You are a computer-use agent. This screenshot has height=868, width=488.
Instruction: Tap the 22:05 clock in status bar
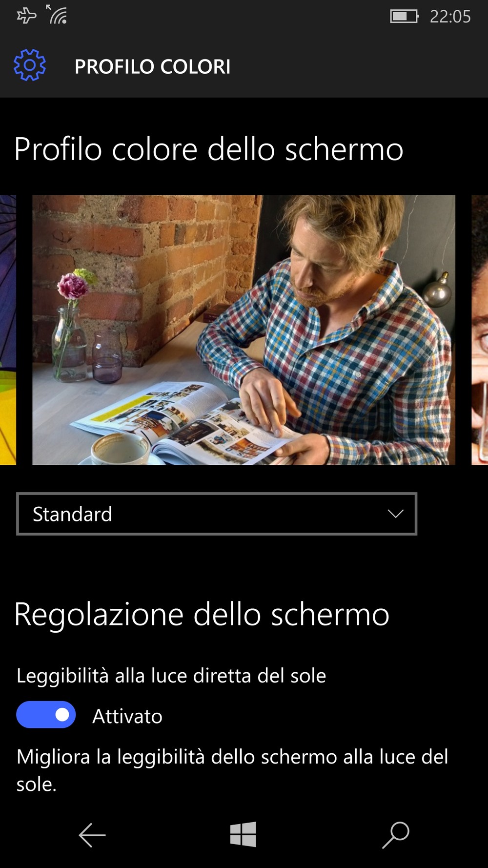[x=450, y=17]
